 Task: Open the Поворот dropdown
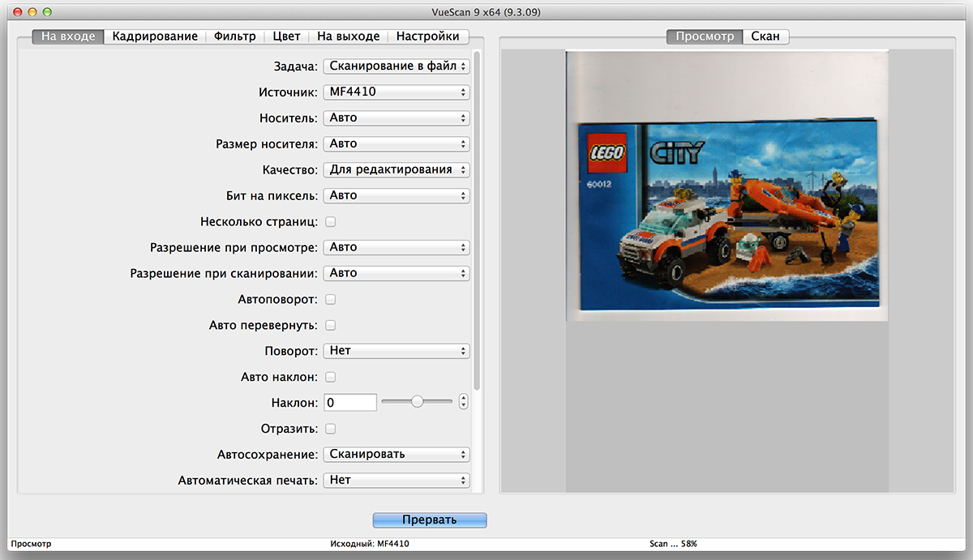click(396, 351)
